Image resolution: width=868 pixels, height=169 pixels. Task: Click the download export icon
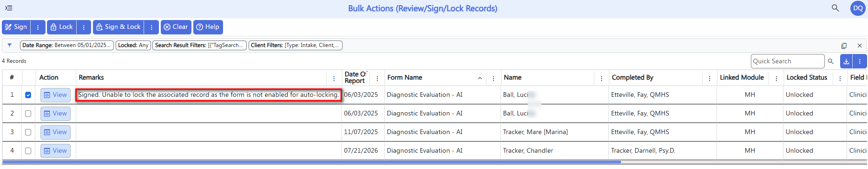pyautogui.click(x=847, y=61)
